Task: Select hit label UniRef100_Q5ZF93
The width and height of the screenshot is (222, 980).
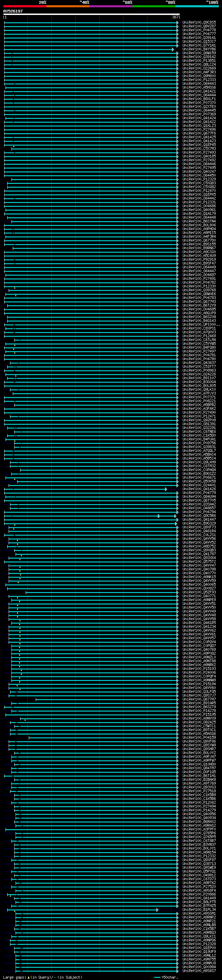Action: (x=199, y=592)
